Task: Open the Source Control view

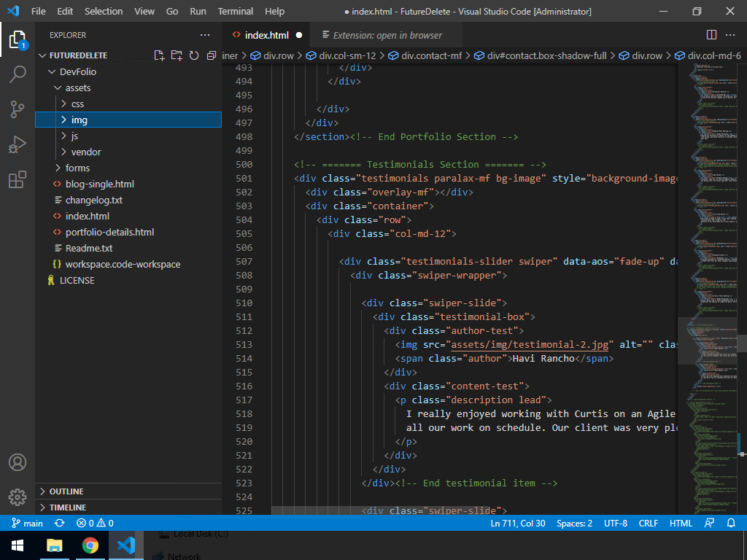Action: point(18,109)
